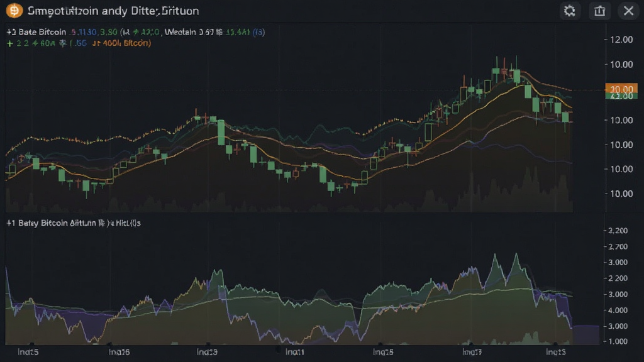Click the 2.700 axis label
The width and height of the screenshot is (644, 362).
point(618,246)
